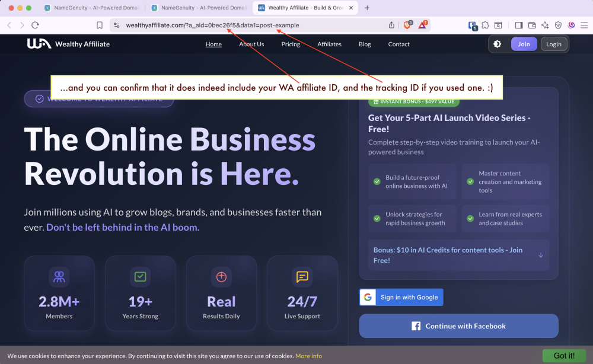Viewport: 593px width, 364px height.
Task: Open the Brave sidebar panel icon
Action: (519, 25)
